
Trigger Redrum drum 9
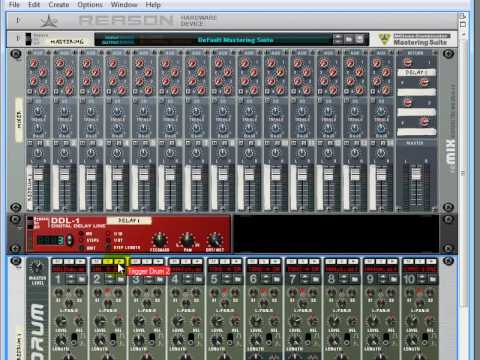(392, 261)
